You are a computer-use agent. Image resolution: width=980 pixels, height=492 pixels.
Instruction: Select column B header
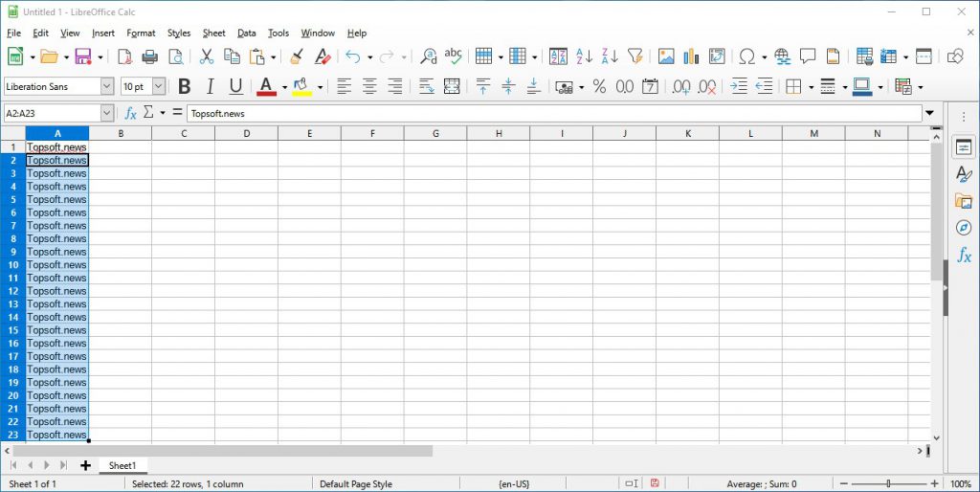[x=120, y=133]
